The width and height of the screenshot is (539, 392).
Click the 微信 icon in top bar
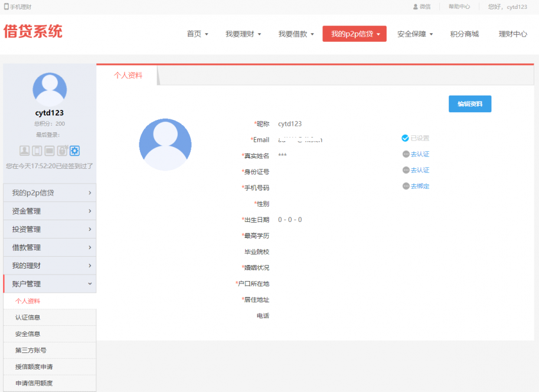(x=416, y=6)
